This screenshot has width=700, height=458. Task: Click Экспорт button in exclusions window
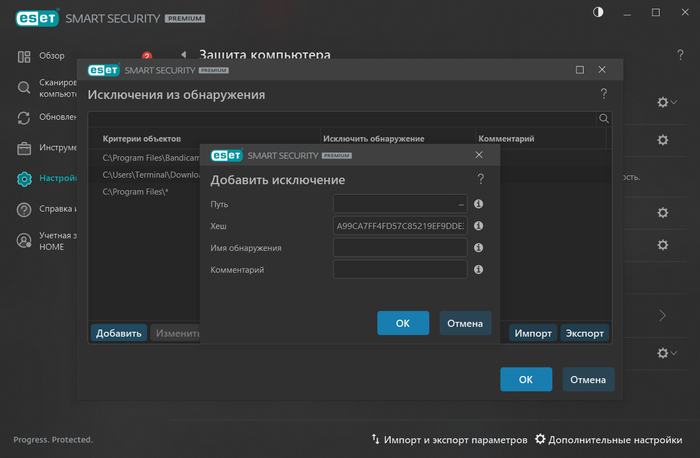click(x=585, y=333)
